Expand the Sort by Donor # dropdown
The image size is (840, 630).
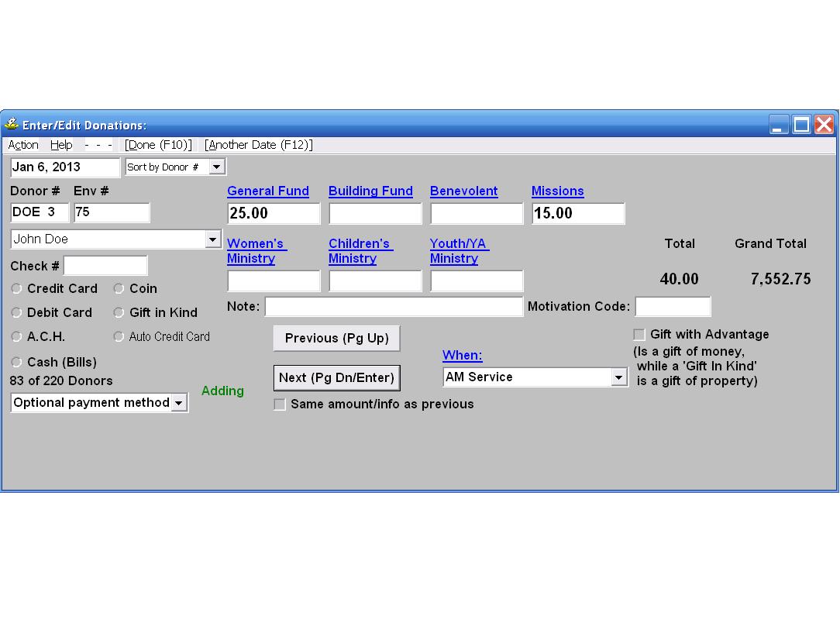click(x=216, y=167)
